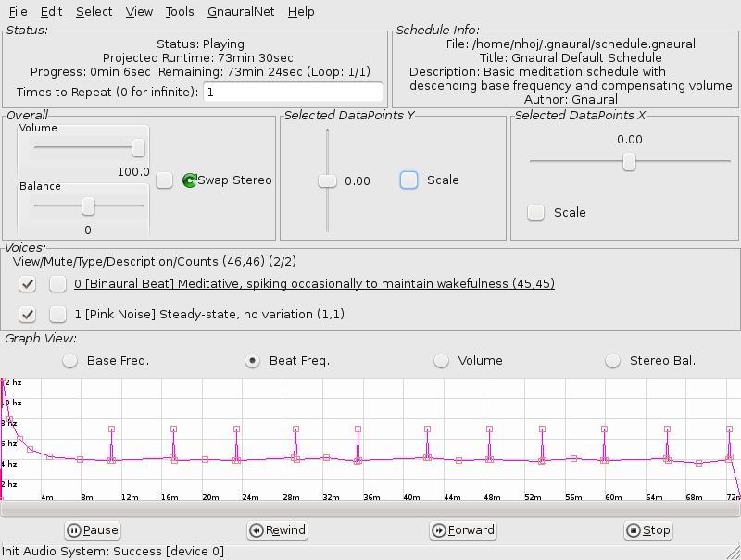Enable Scale for Selected DataPoints Y
Image resolution: width=741 pixels, height=560 pixels.
click(409, 180)
